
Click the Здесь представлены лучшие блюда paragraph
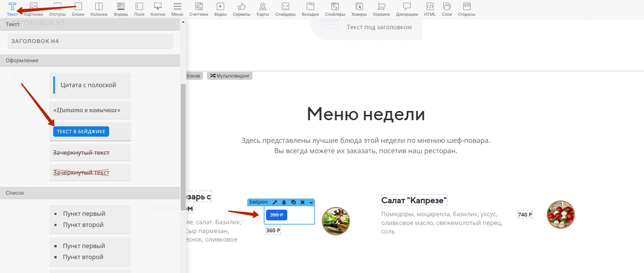[366, 146]
